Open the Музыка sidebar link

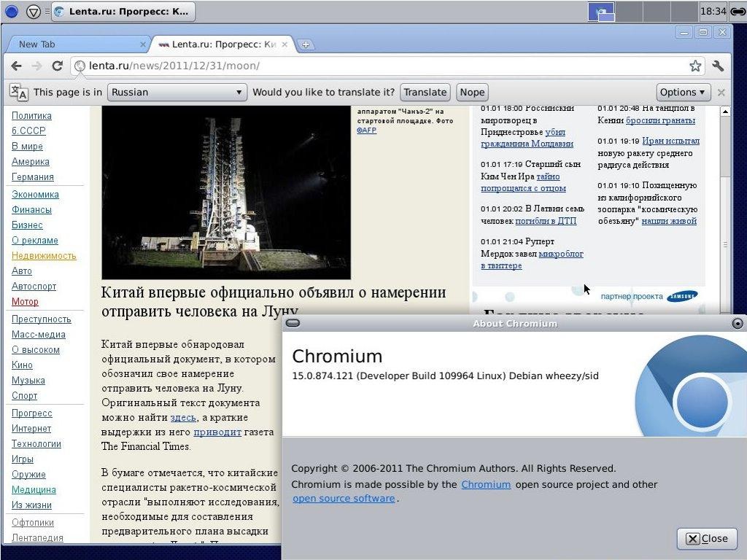(28, 380)
